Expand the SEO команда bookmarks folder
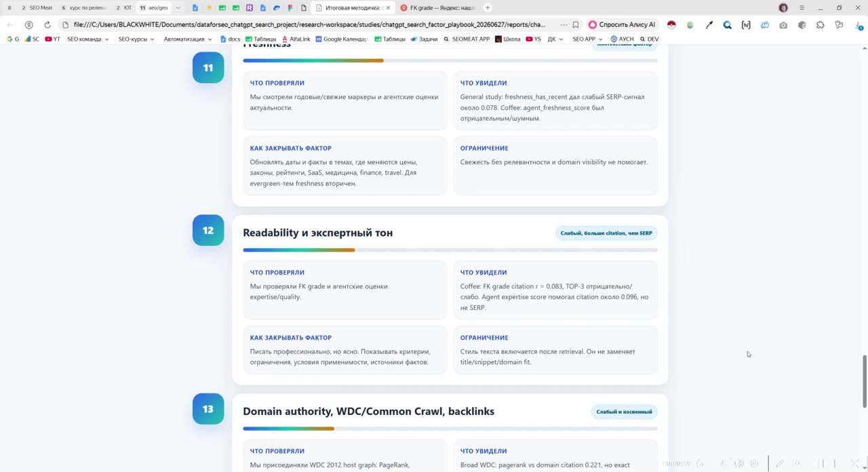Viewport: 868px width, 472px height. tap(88, 39)
